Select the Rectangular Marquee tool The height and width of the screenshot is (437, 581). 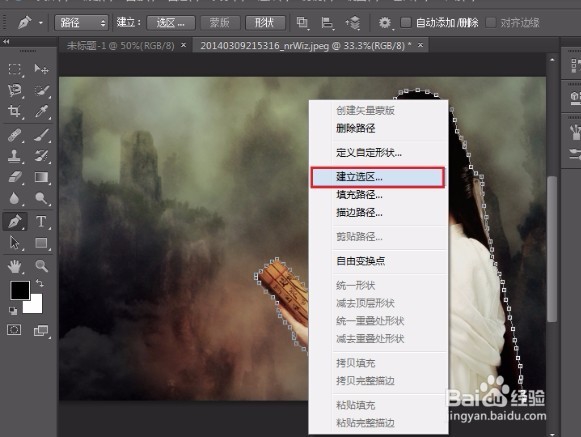[x=14, y=69]
